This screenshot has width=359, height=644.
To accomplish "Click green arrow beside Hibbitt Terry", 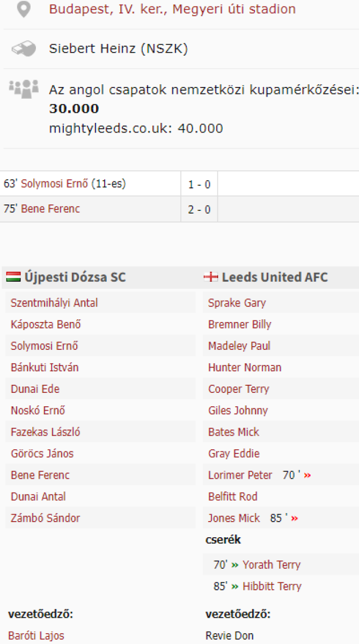I will point(235,586).
